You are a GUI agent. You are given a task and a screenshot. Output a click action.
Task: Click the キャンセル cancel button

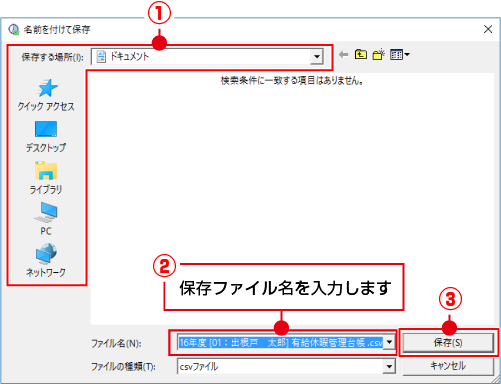(448, 366)
